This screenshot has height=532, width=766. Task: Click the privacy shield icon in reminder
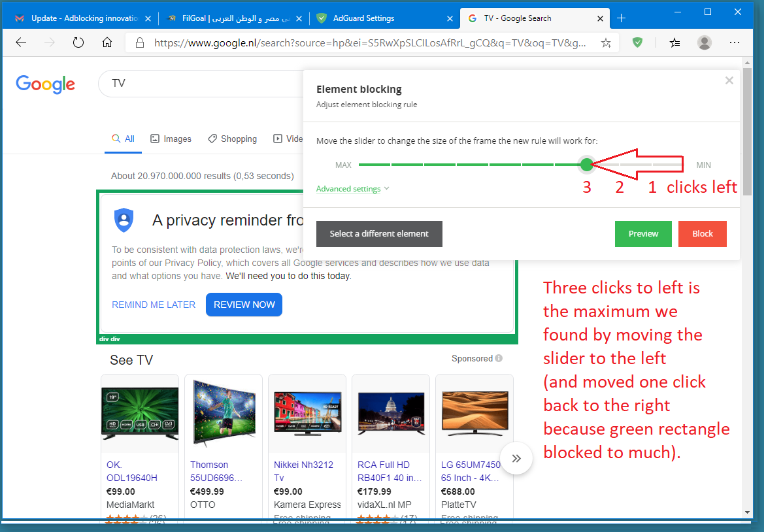point(124,220)
